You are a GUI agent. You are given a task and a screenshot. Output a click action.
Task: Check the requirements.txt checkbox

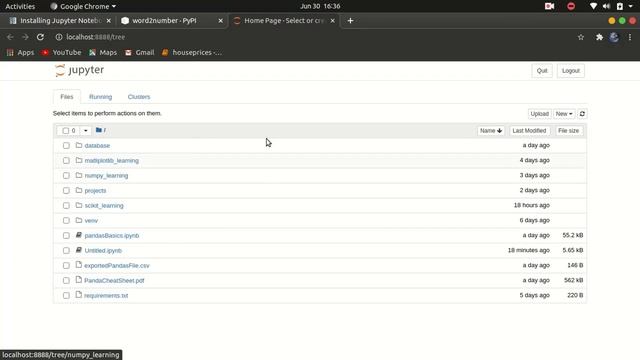click(x=66, y=296)
